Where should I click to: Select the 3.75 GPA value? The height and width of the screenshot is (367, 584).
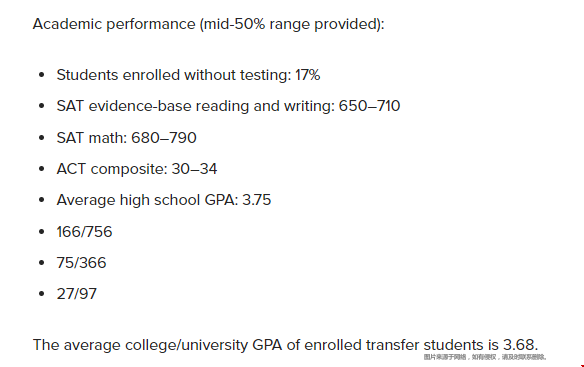257,200
